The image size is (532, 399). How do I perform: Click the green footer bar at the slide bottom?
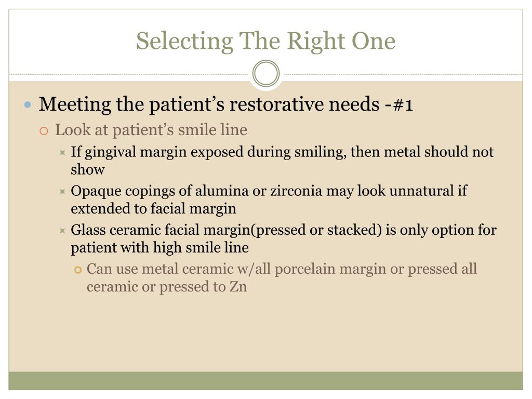tap(266, 380)
